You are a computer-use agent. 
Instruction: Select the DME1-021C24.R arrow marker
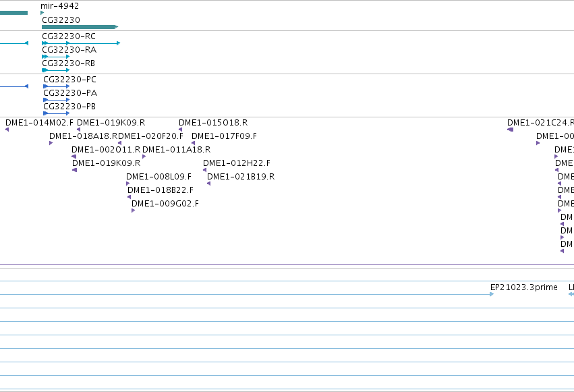point(511,130)
